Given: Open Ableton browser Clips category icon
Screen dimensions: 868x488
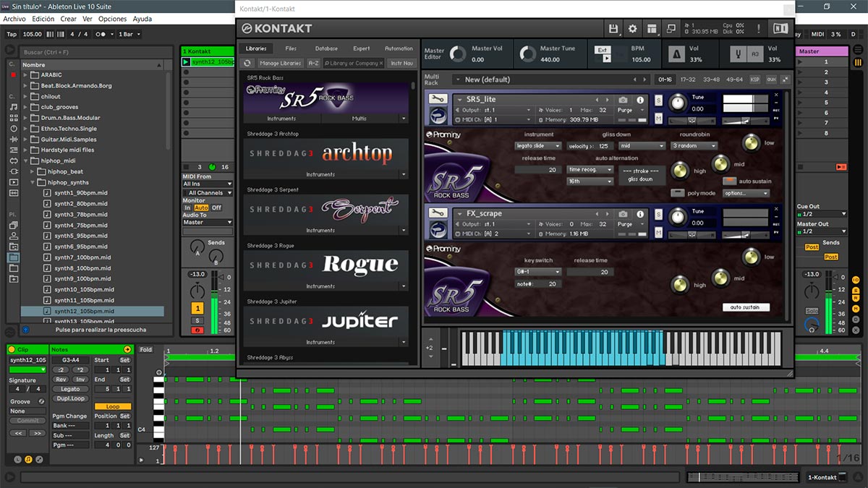Looking at the screenshot, I should click(x=14, y=182).
